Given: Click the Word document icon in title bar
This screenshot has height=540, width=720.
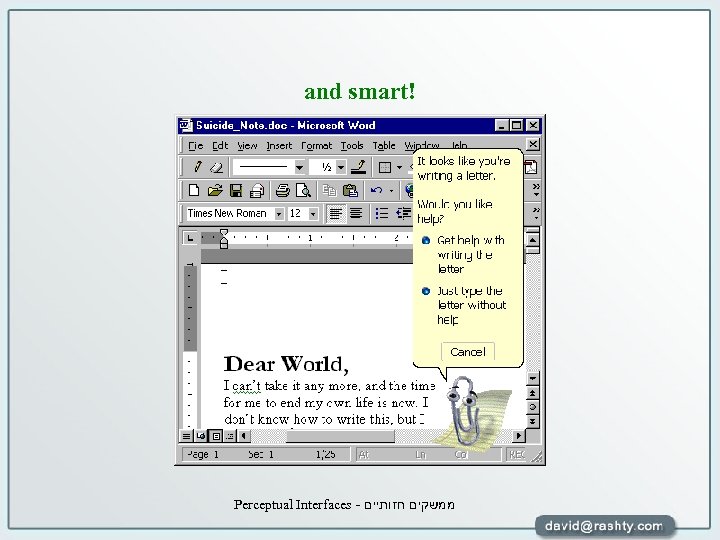Looking at the screenshot, I should pos(186,125).
